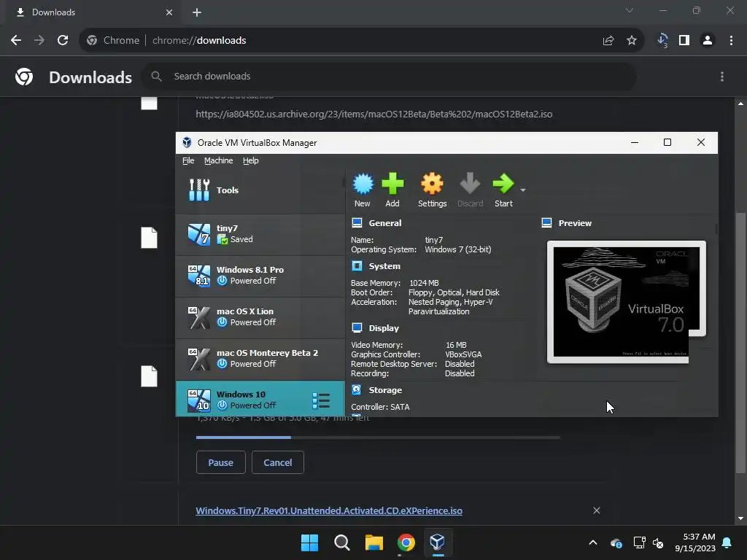The height and width of the screenshot is (560, 747).
Task: Select the Windows 10 virtual machine
Action: pos(260,399)
